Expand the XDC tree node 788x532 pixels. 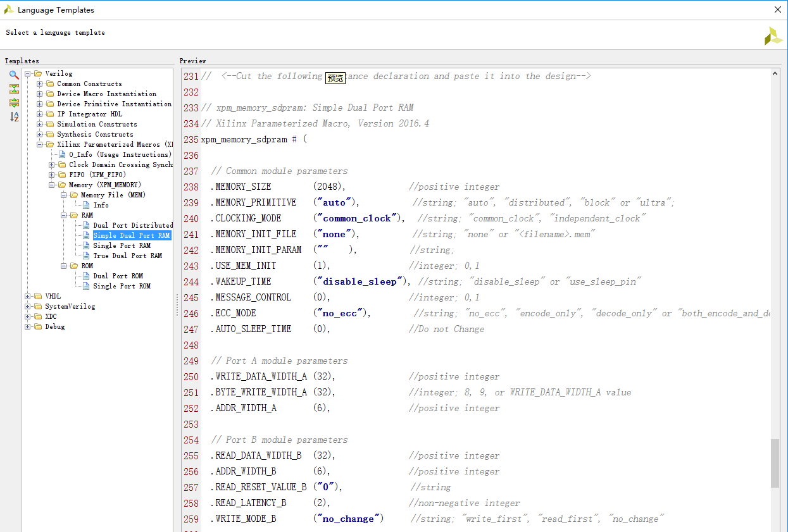[28, 317]
